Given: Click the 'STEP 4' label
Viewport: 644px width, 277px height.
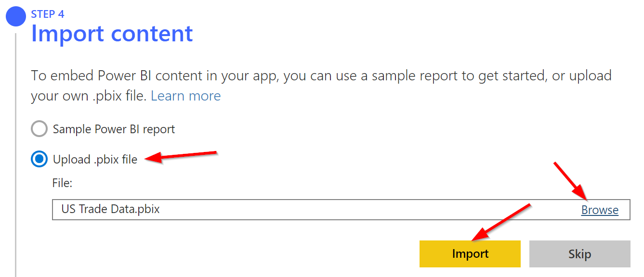Looking at the screenshot, I should click(x=48, y=14).
